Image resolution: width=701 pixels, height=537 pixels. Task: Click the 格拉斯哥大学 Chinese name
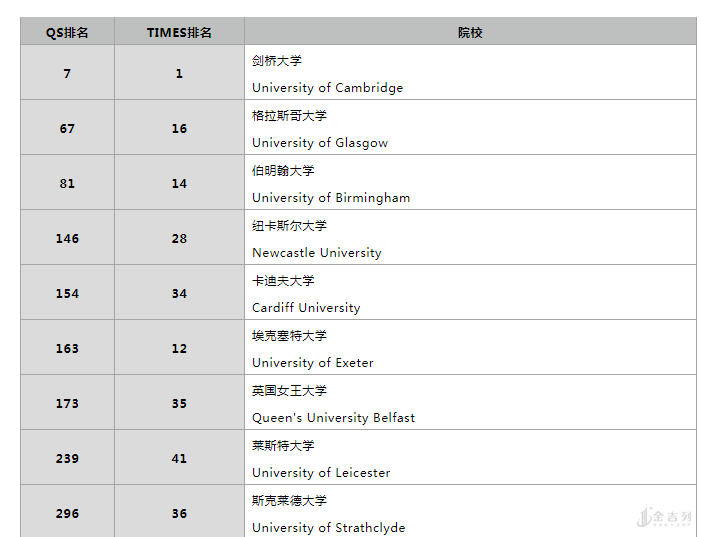click(289, 116)
